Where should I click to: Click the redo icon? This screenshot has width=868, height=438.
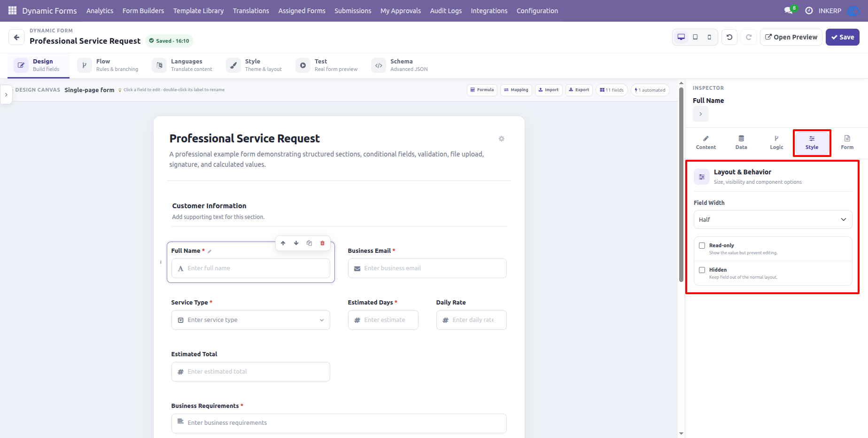coord(749,37)
